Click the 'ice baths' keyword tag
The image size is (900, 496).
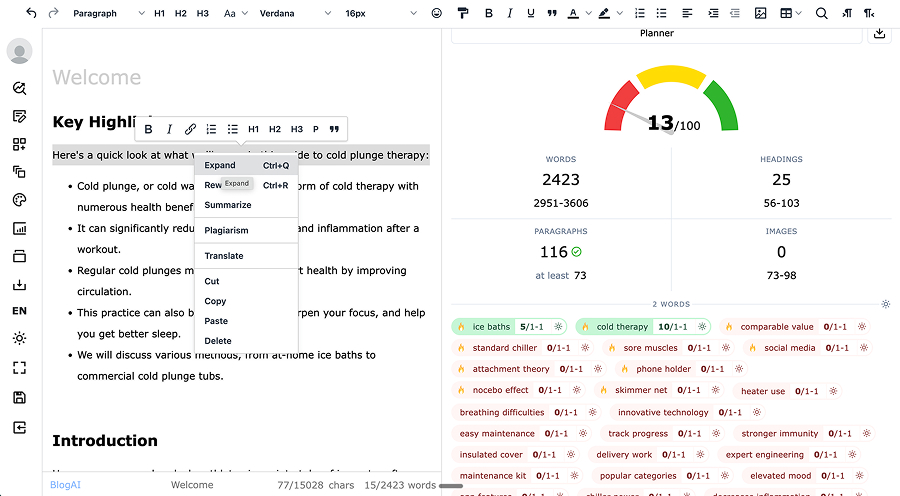(509, 327)
